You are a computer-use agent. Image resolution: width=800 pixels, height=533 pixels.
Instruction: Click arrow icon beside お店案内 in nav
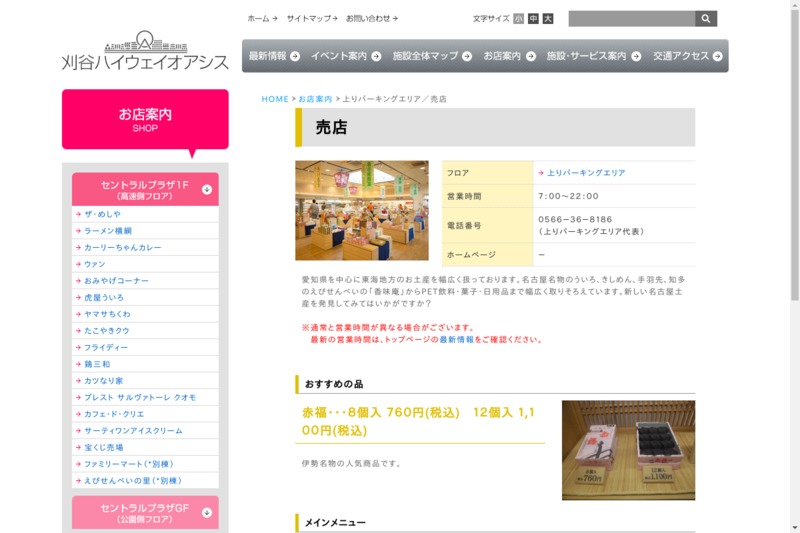[530, 56]
